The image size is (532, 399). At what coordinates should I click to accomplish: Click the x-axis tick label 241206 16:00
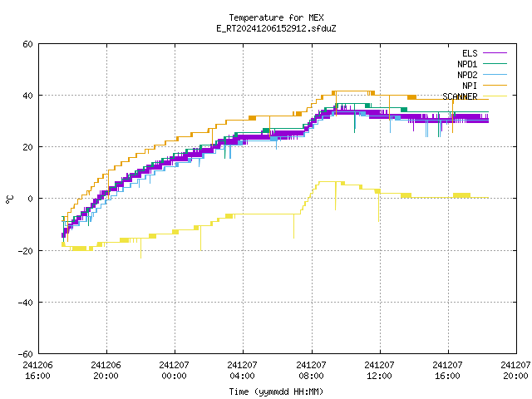pos(37,371)
